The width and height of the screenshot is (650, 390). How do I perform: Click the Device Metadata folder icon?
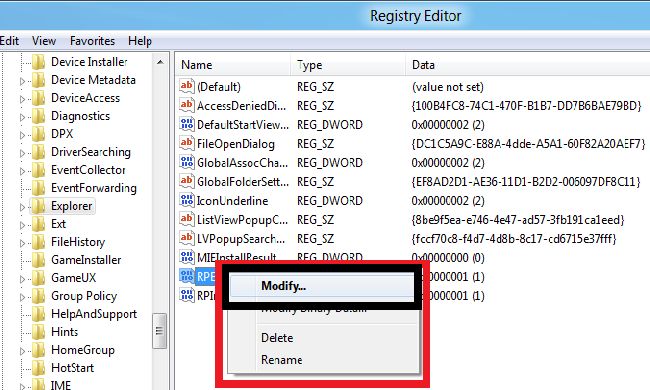[39, 80]
